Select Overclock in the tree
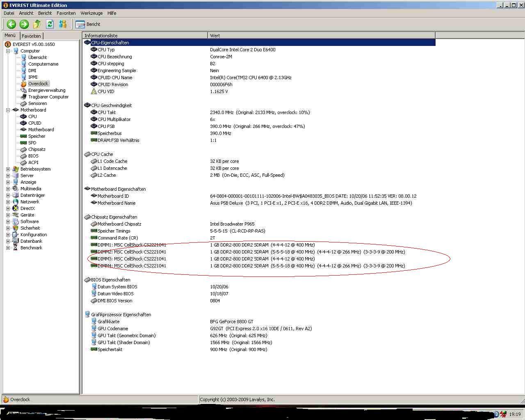This screenshot has height=420, width=525. [38, 84]
